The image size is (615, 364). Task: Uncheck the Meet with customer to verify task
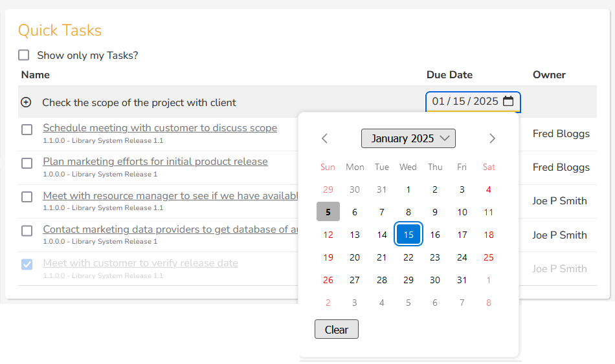(27, 264)
